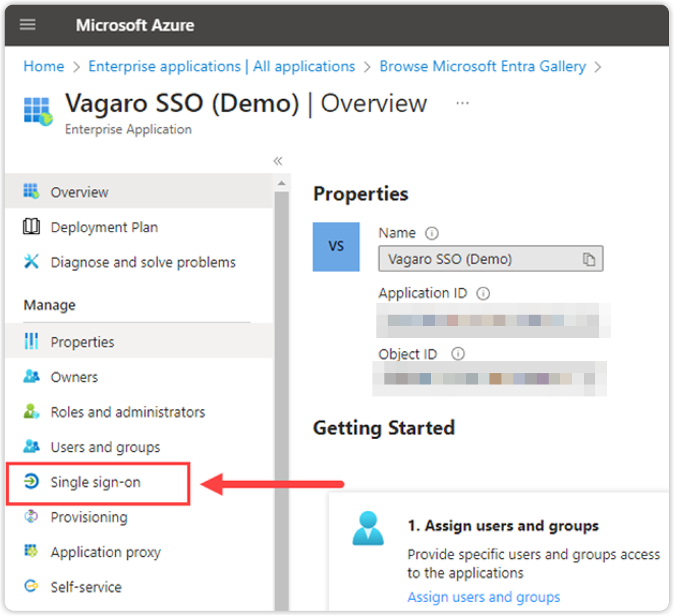This screenshot has width=675, height=616.
Task: Click the side menu scrollbar track
Action: [x=281, y=400]
